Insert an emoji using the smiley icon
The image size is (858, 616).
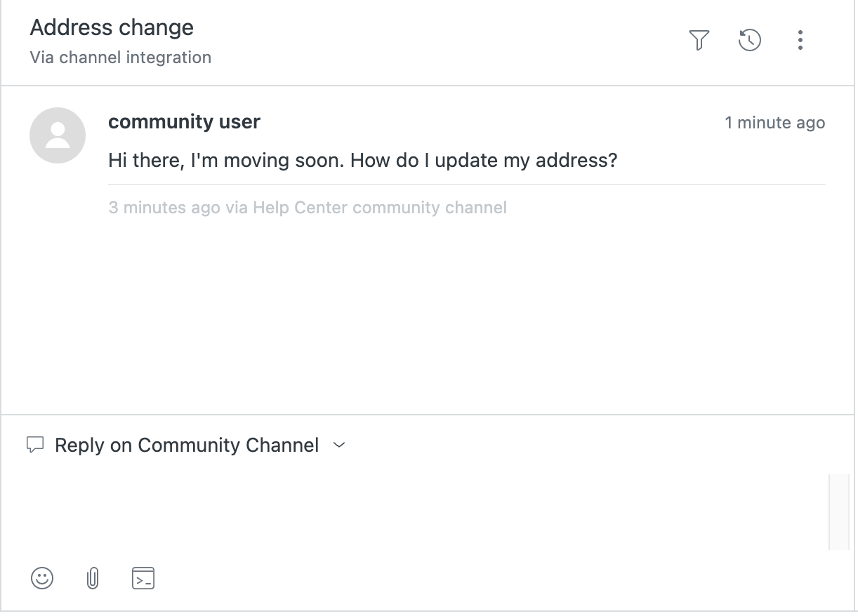[x=42, y=578]
